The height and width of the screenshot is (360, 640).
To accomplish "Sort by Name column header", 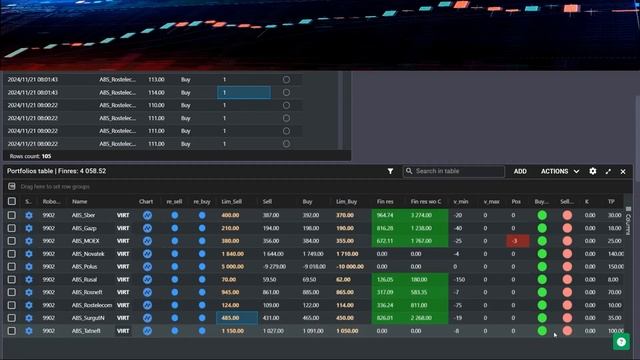I will [x=80, y=202].
